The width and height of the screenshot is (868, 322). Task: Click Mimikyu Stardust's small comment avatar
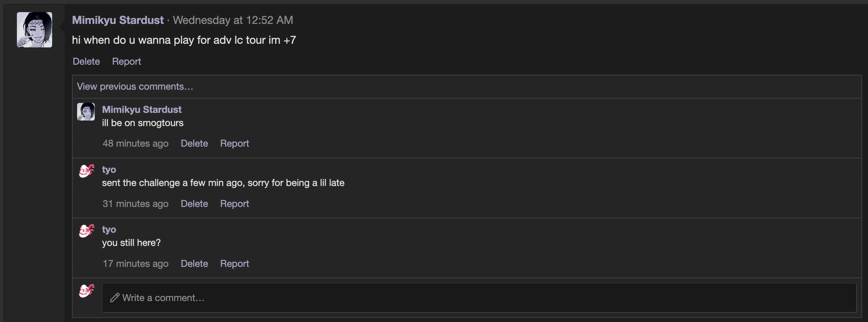[x=86, y=112]
